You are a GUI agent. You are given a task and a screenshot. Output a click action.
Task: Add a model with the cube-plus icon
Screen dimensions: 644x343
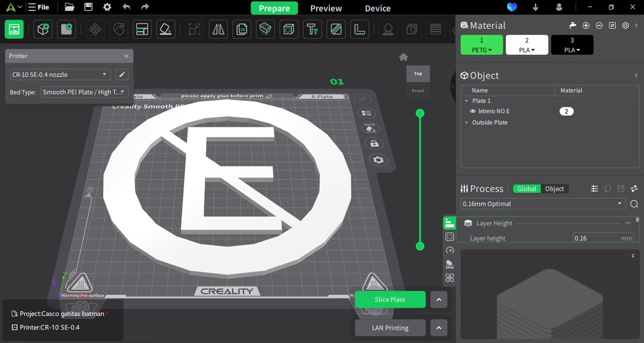click(x=43, y=29)
